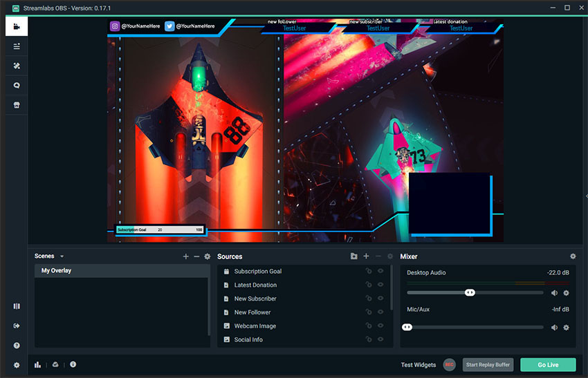The height and width of the screenshot is (378, 588).
Task: Hide the Webcam Image source
Action: click(380, 325)
